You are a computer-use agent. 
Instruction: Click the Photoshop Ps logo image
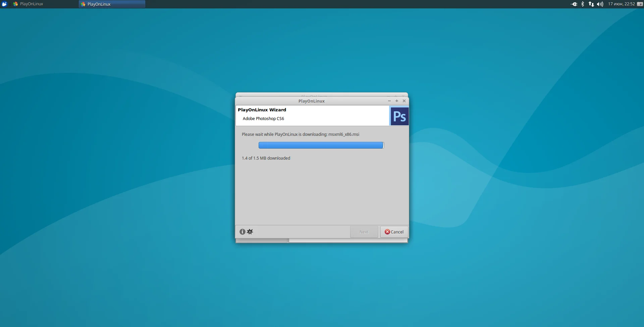(399, 116)
